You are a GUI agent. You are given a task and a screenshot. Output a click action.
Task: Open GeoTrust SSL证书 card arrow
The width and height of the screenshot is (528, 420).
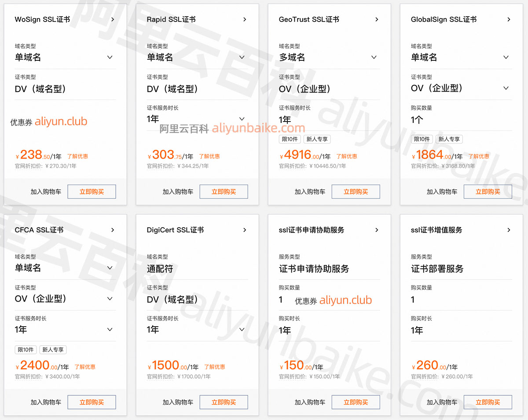point(377,19)
